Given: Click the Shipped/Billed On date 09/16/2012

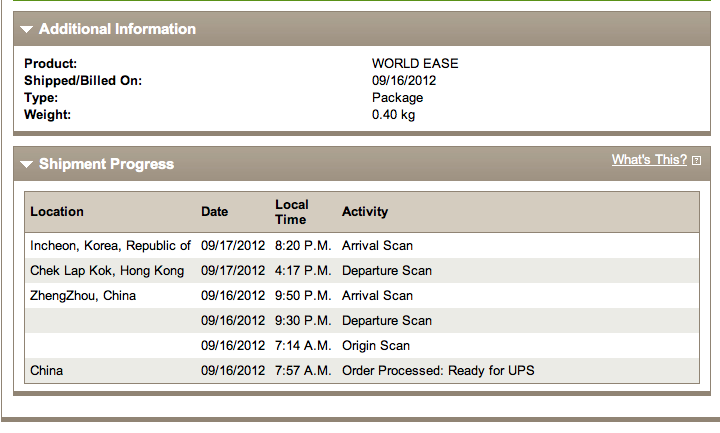Looking at the screenshot, I should (x=404, y=80).
